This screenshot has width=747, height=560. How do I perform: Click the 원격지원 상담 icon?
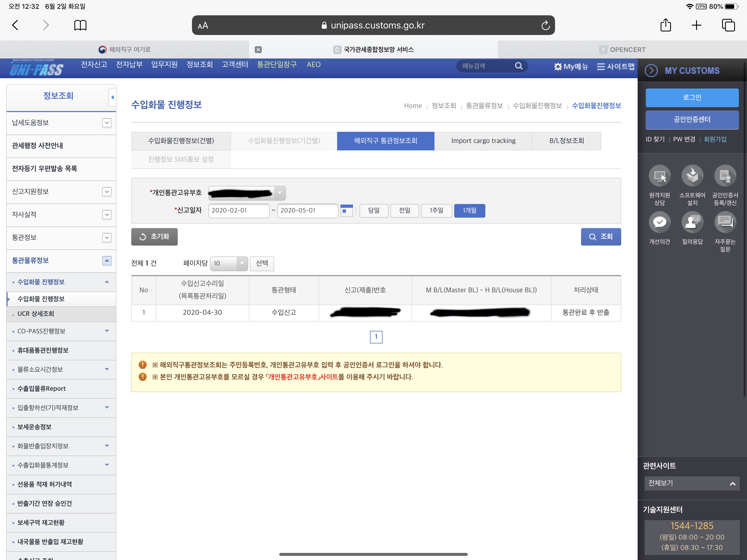659,176
